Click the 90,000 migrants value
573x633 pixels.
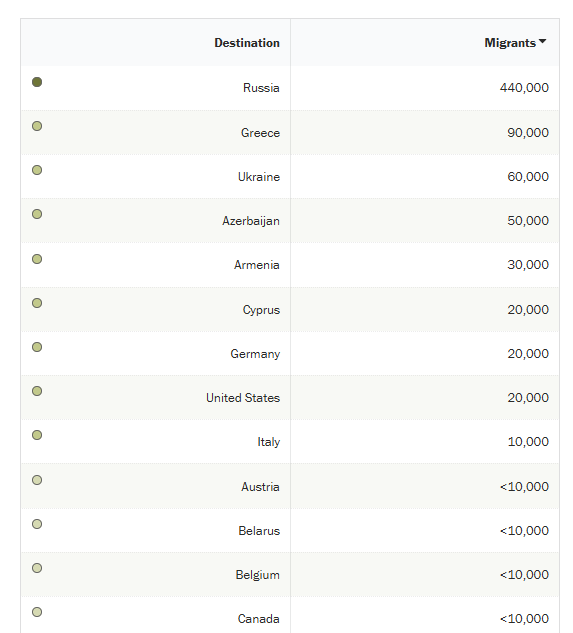(x=528, y=132)
